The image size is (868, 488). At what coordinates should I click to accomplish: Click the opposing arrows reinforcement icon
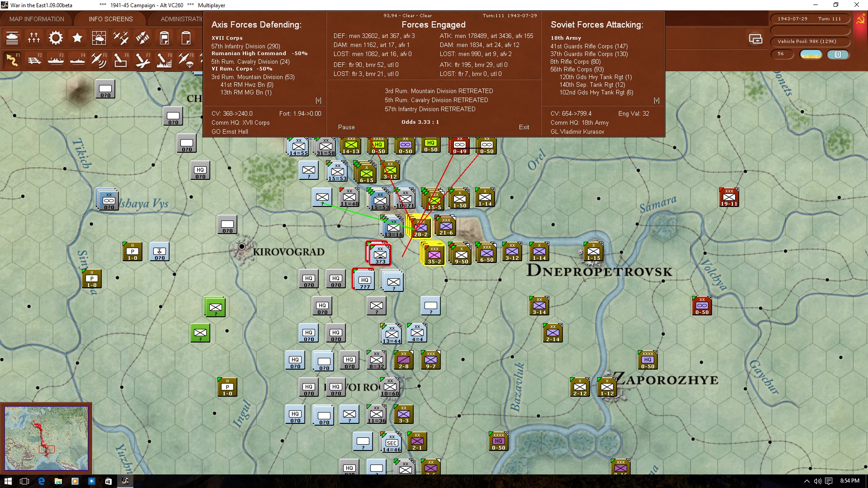tap(142, 38)
